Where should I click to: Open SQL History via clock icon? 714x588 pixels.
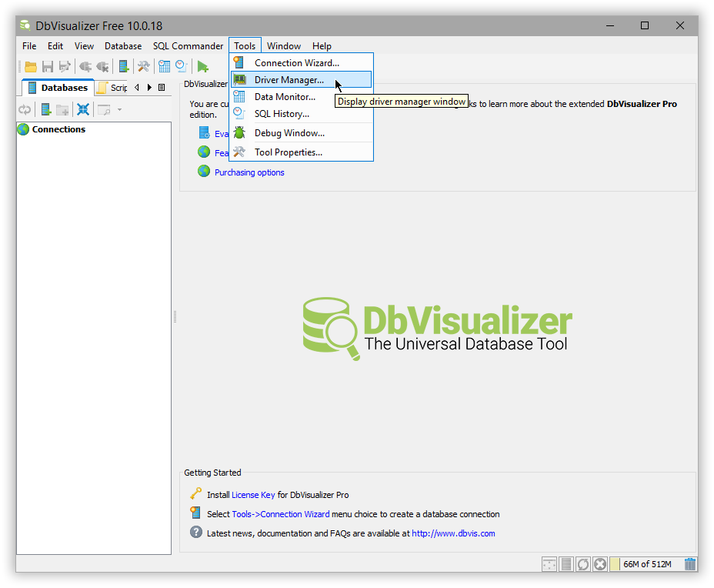coord(181,66)
